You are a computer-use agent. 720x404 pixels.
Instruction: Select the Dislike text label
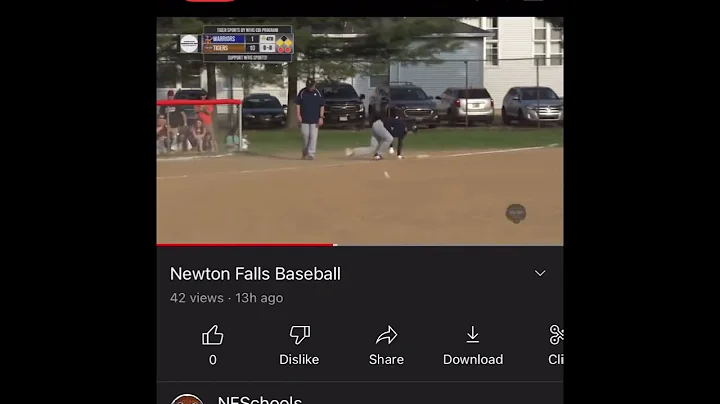click(x=299, y=359)
